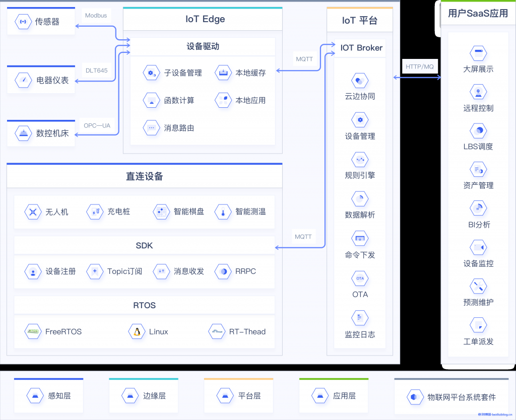Select the 无人机 drone icon
516x420 pixels.
(x=33, y=212)
